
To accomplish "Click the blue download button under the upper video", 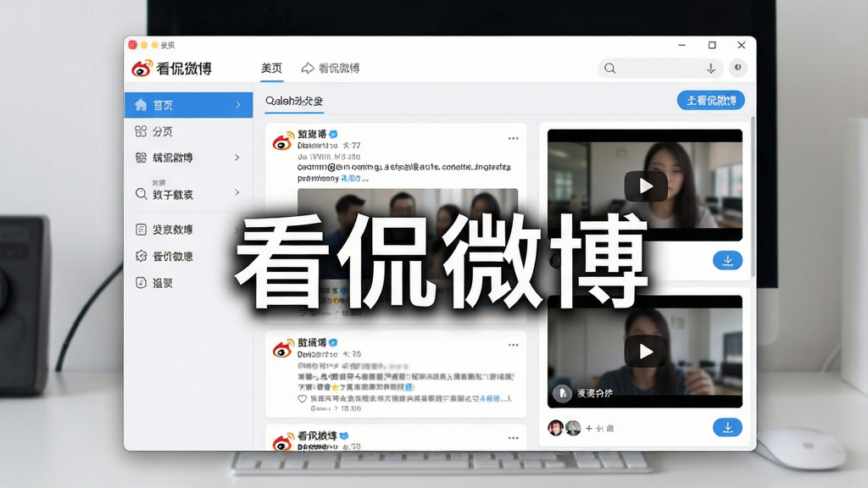I will [727, 260].
